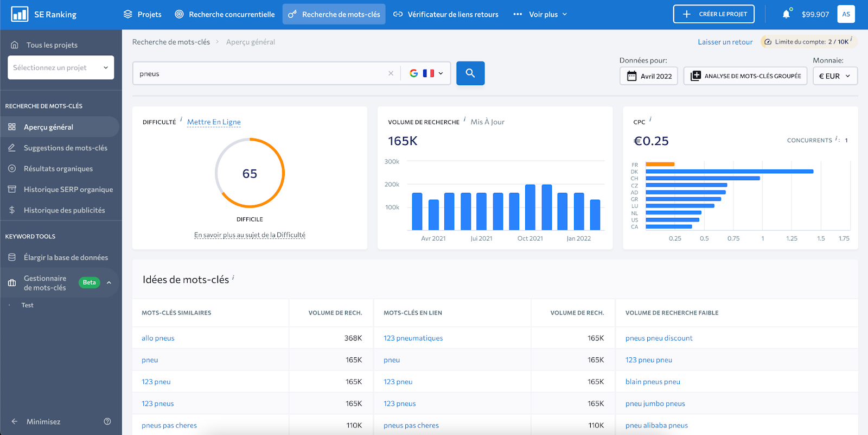Click the database icon for Élargir la base
The image size is (868, 435).
(12, 257)
